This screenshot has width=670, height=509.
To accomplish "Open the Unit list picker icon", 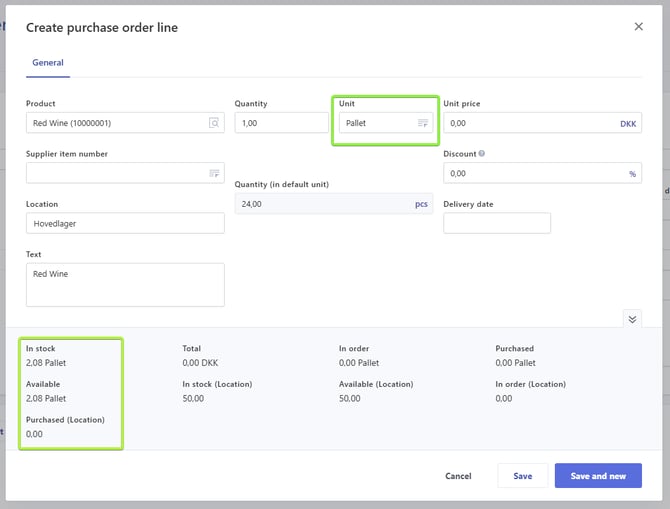I will (x=423, y=123).
